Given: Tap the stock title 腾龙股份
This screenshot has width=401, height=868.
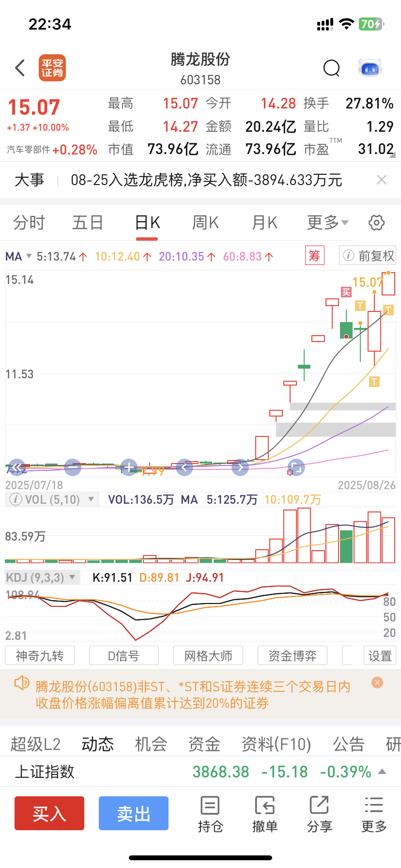Looking at the screenshot, I should tap(200, 59).
